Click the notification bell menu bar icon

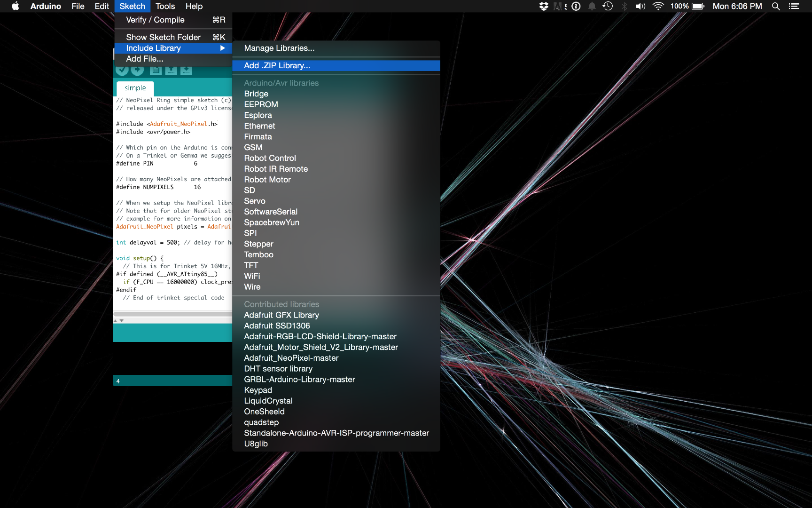(x=592, y=6)
